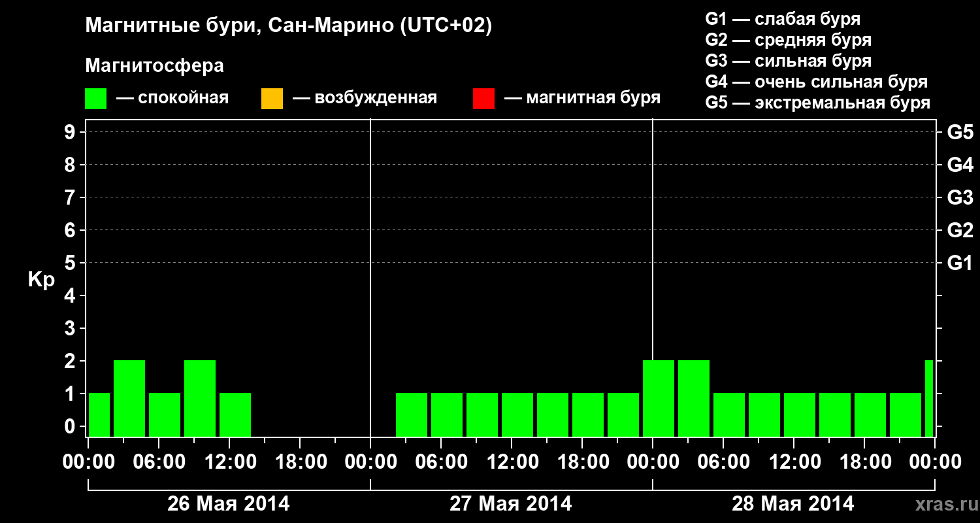Click 'G5 — экстремальная буря' legend line
980x523 pixels.
point(818,103)
